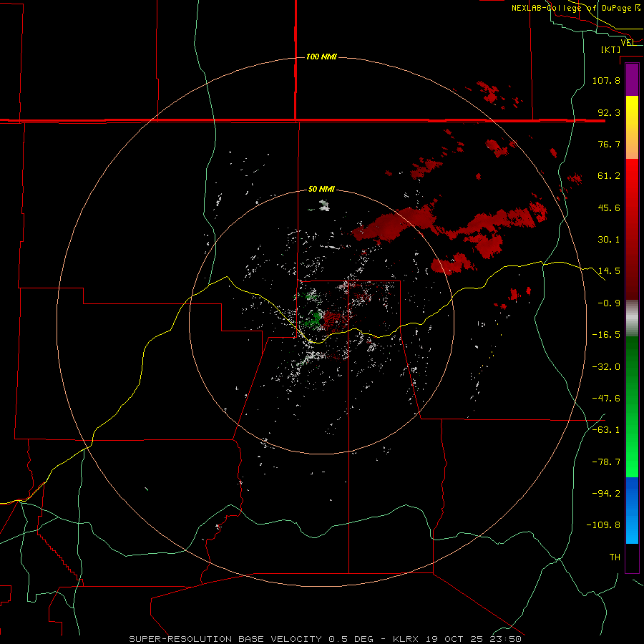Click the 45.6 value on the velocity scale
644x644 pixels.
[609, 208]
